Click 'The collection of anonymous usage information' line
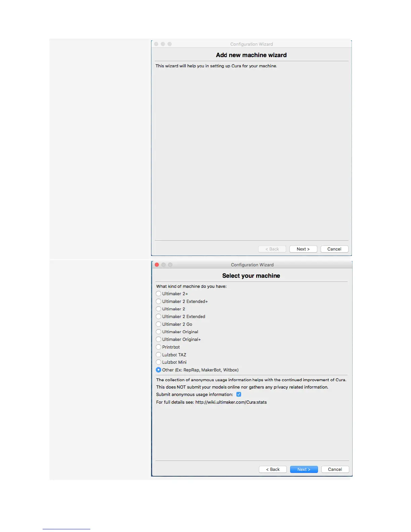Screen dimensions: 411x532 pyautogui.click(x=251, y=380)
